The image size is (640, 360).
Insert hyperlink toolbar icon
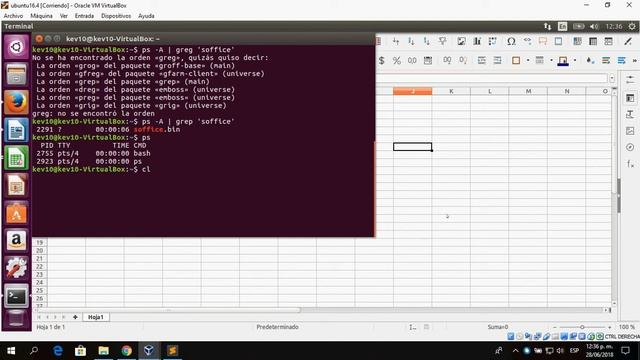[x=527, y=41]
